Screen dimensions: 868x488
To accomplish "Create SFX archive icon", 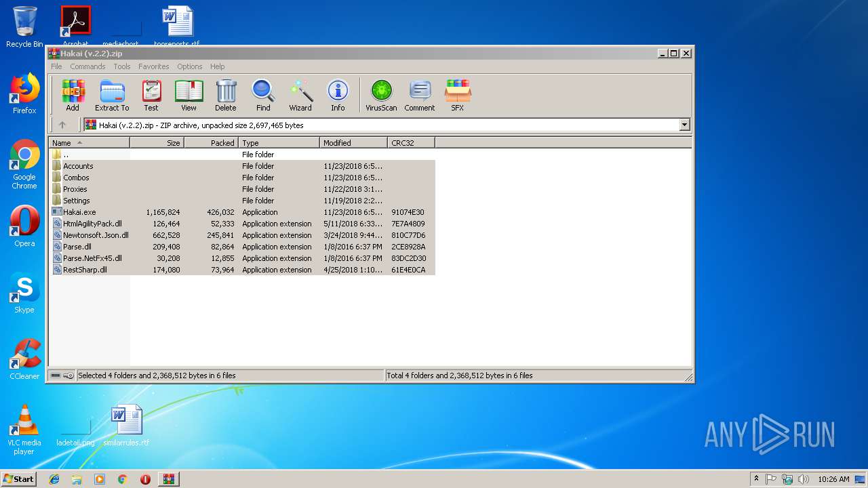I will (x=458, y=95).
